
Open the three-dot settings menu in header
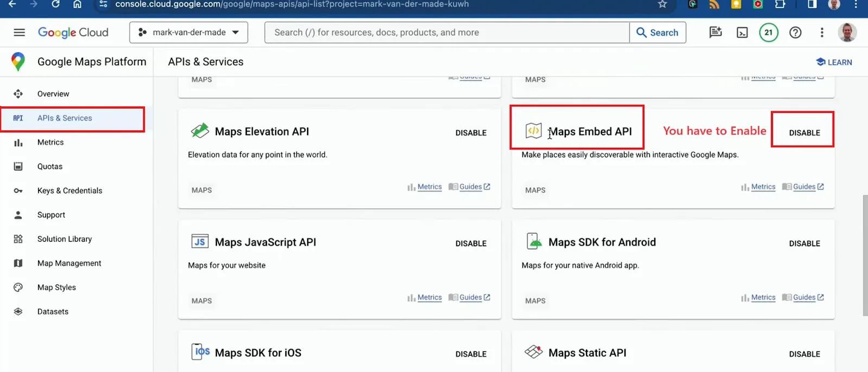point(822,33)
